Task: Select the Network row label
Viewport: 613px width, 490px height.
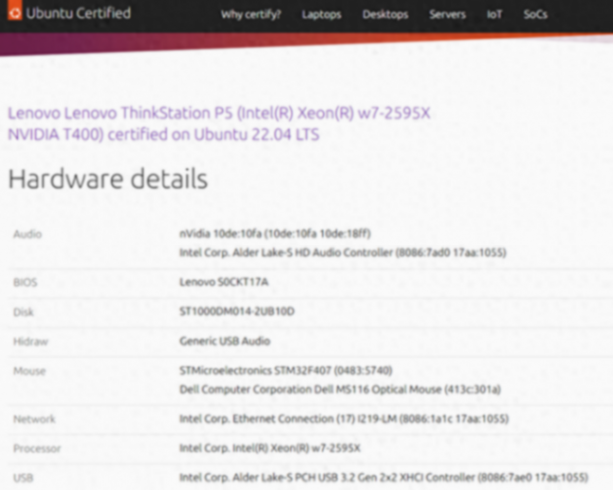Action: (x=34, y=419)
